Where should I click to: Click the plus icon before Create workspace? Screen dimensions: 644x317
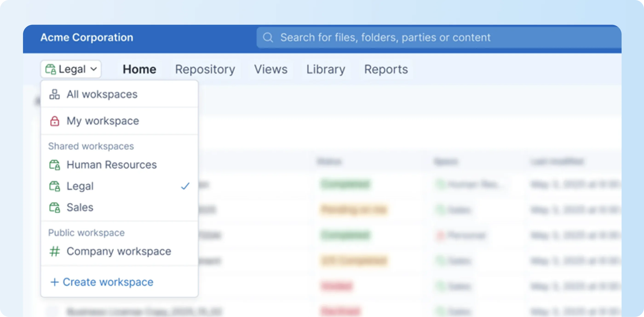pos(55,282)
